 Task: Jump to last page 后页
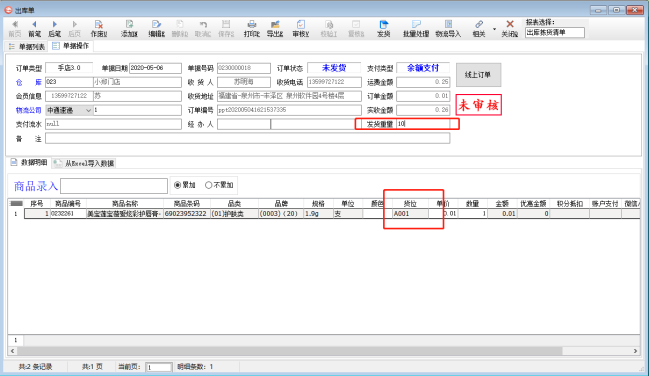75,29
